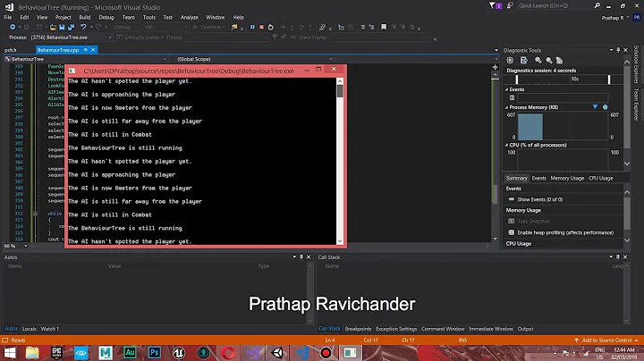Click the Save All icon

(71, 27)
